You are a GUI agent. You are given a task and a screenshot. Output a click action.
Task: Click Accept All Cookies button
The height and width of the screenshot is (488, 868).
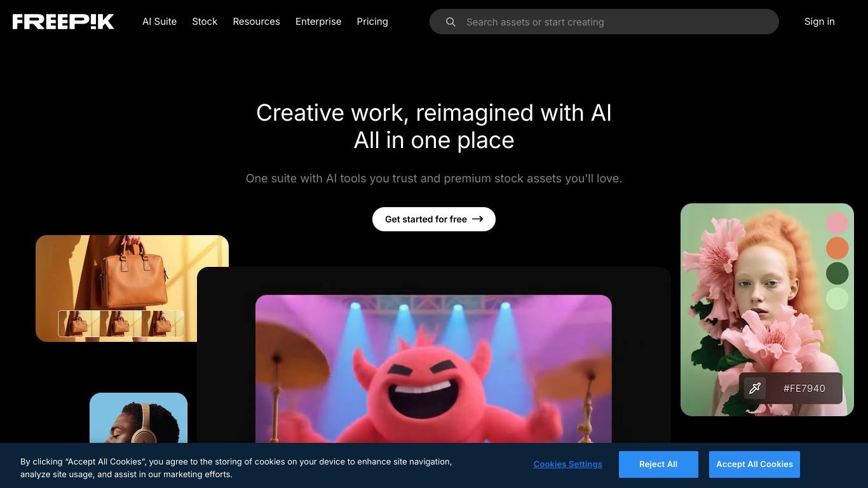754,464
